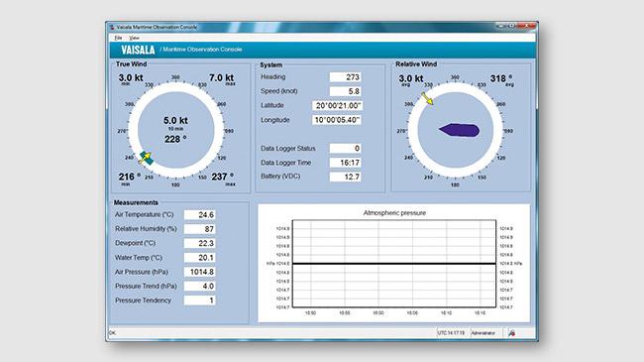Viewport: 644px width, 362px height.
Task: Click the app icon in title bar
Action: pyautogui.click(x=112, y=27)
